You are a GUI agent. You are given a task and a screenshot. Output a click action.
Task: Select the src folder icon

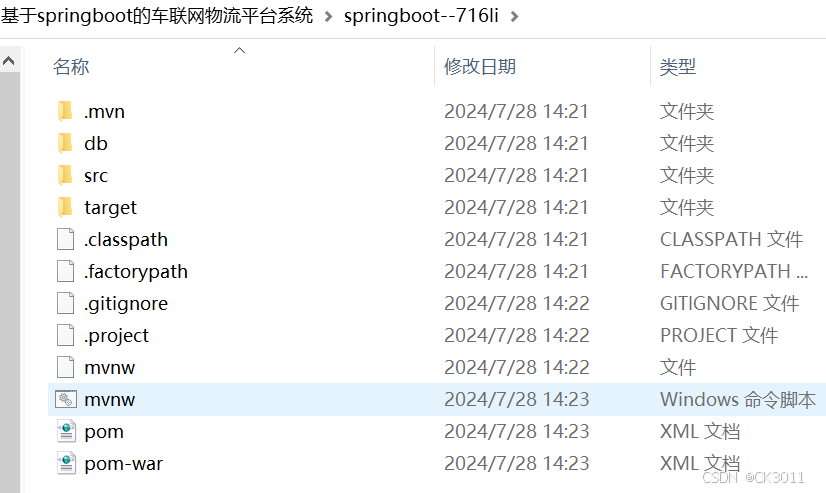(x=65, y=175)
